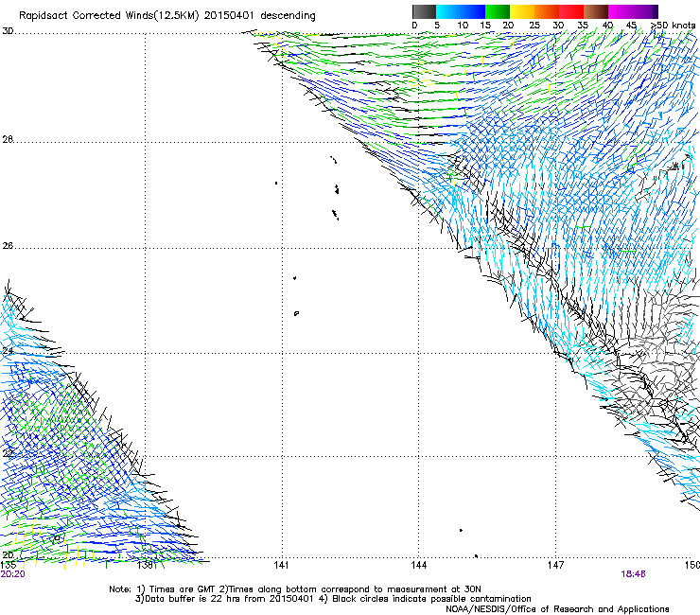Click the orange 25-30 knots color band

[547, 11]
